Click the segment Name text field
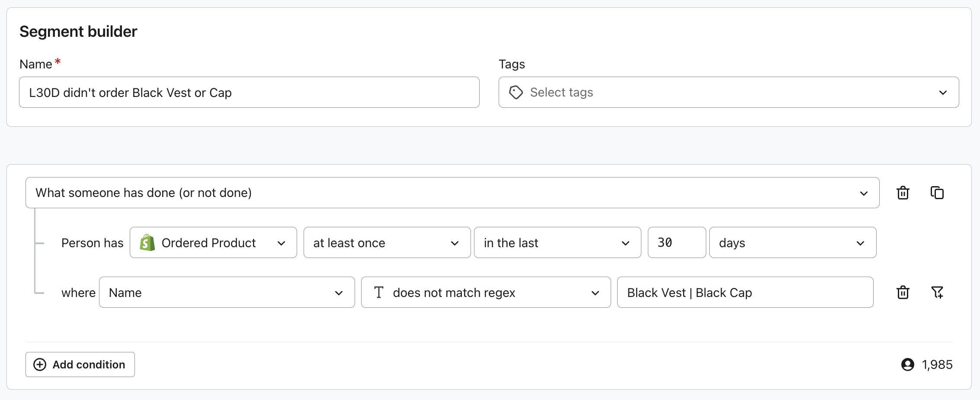The height and width of the screenshot is (400, 980). (249, 93)
